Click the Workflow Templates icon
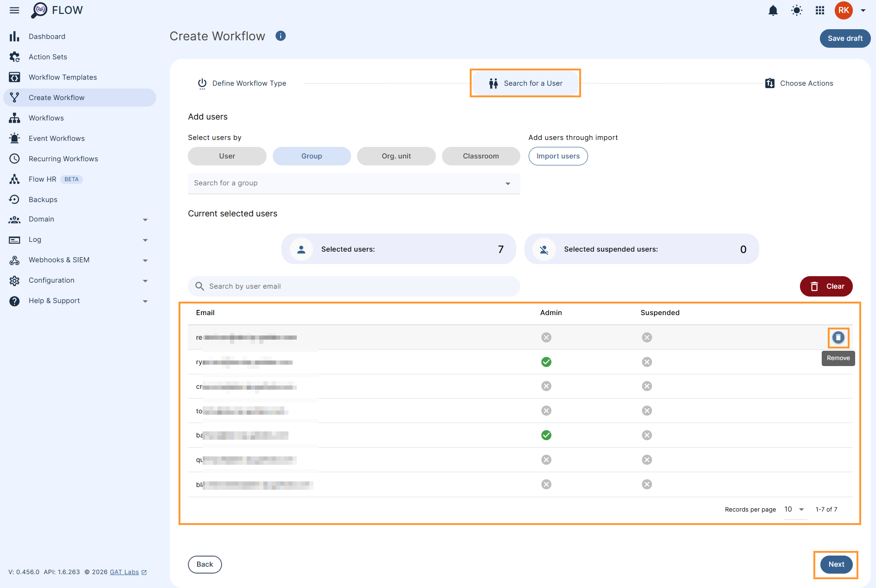 tap(14, 77)
